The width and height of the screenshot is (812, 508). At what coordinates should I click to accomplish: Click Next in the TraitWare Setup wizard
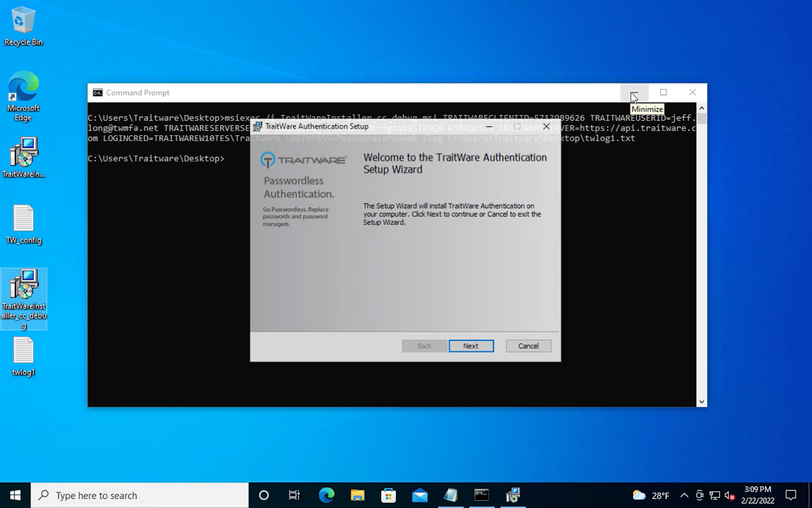point(471,346)
